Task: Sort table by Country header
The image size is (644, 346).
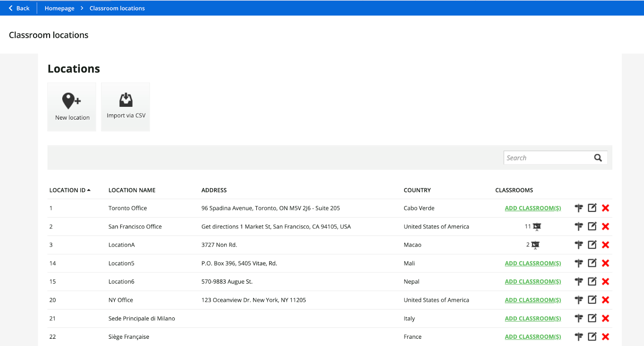Action: click(417, 190)
